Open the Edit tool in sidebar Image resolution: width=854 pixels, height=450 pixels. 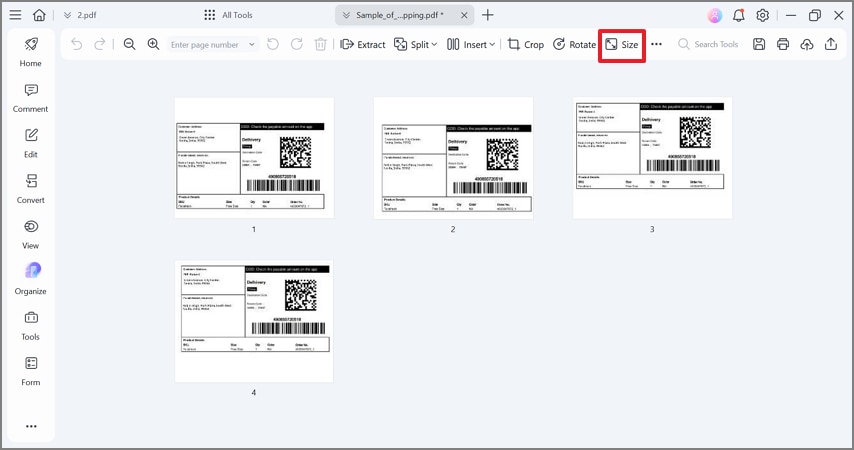coord(30,143)
